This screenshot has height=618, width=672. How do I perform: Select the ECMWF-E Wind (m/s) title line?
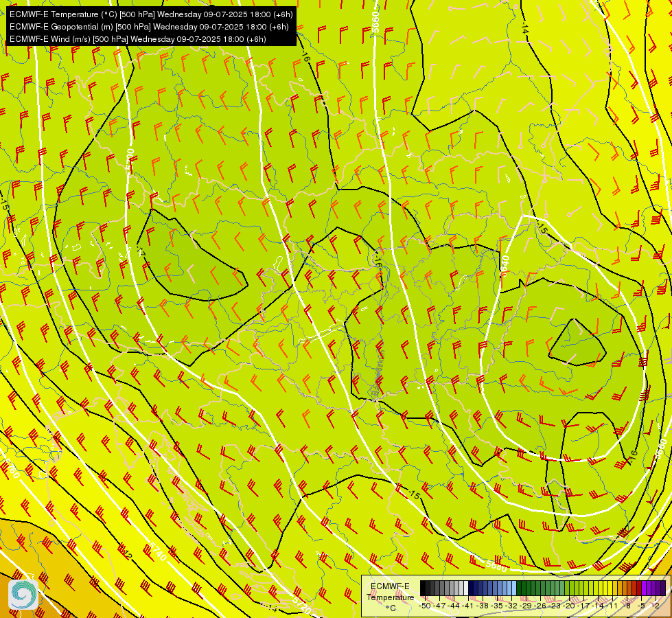point(137,39)
